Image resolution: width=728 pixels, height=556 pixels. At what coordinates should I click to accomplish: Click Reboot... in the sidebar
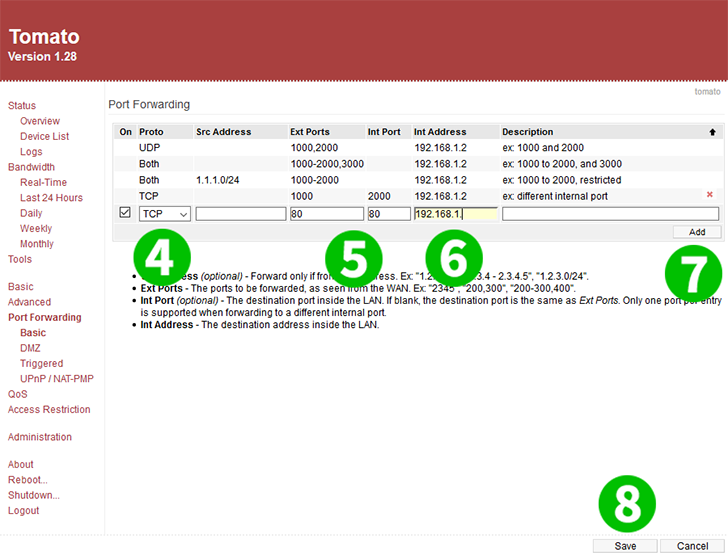pos(27,479)
